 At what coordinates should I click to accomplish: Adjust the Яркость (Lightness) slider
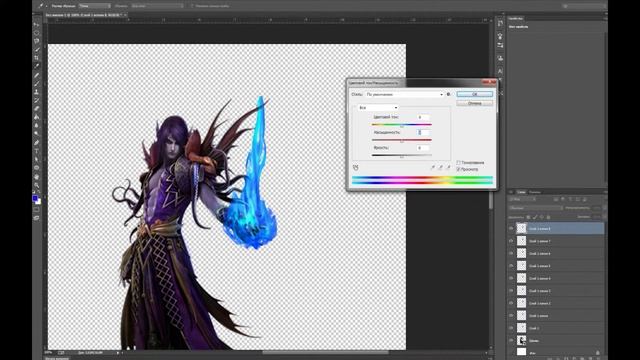coord(402,157)
